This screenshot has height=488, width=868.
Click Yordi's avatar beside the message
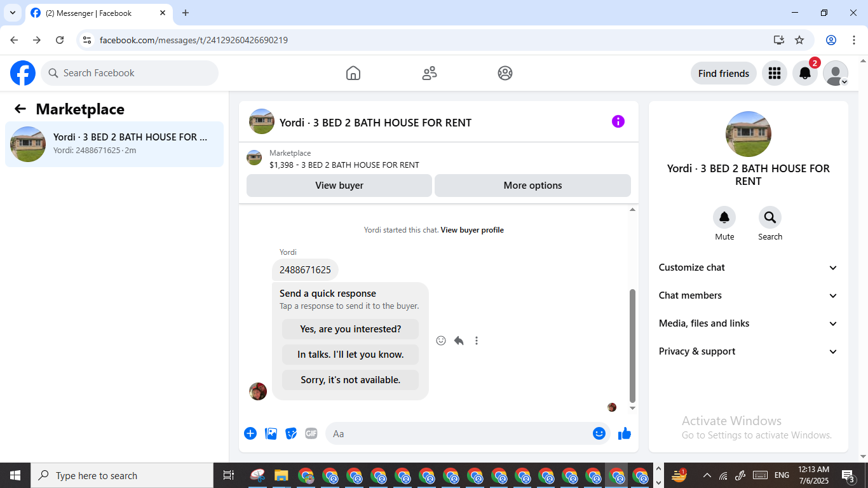pyautogui.click(x=258, y=391)
